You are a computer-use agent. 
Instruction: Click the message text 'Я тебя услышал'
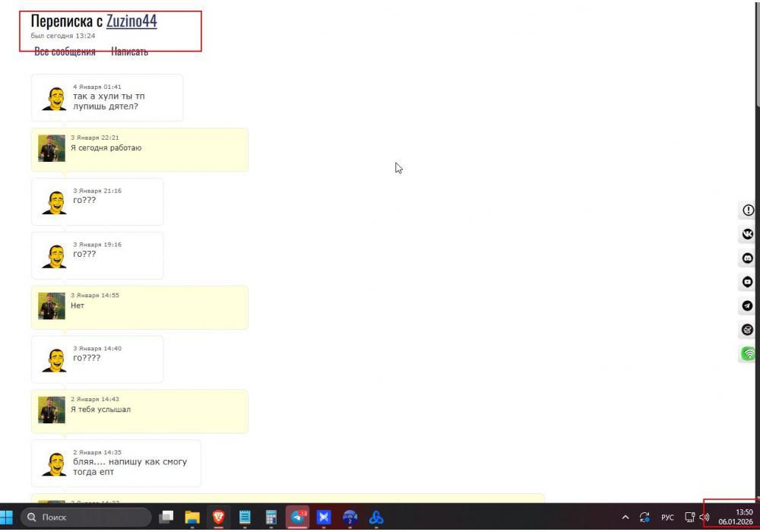pos(101,410)
